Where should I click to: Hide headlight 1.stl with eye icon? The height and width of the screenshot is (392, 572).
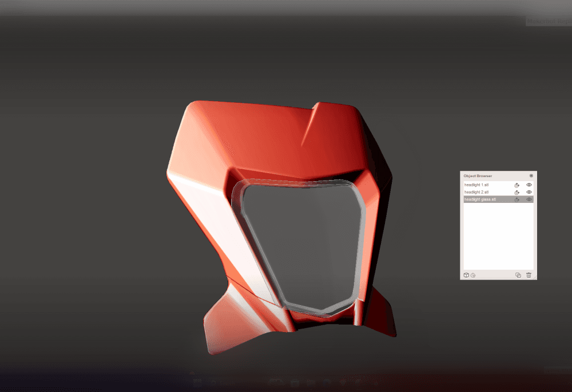[529, 185]
